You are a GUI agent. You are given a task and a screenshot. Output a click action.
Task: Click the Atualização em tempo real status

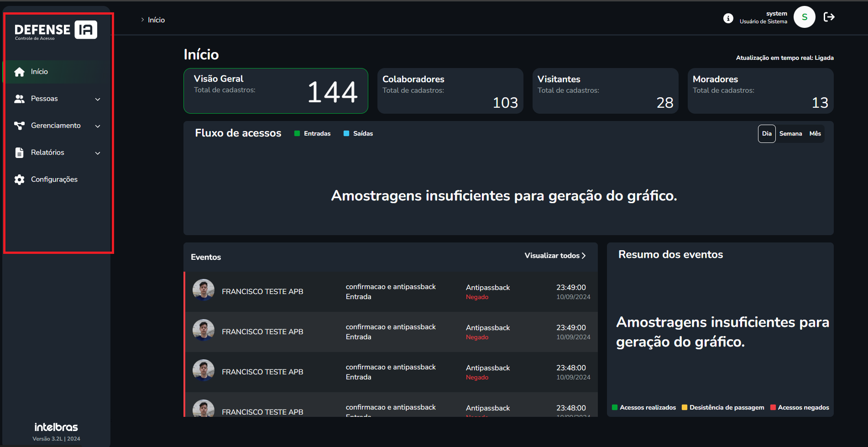[784, 58]
